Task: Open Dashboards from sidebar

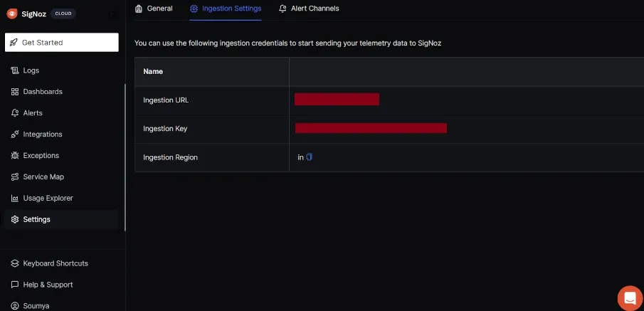Action: [x=62, y=92]
